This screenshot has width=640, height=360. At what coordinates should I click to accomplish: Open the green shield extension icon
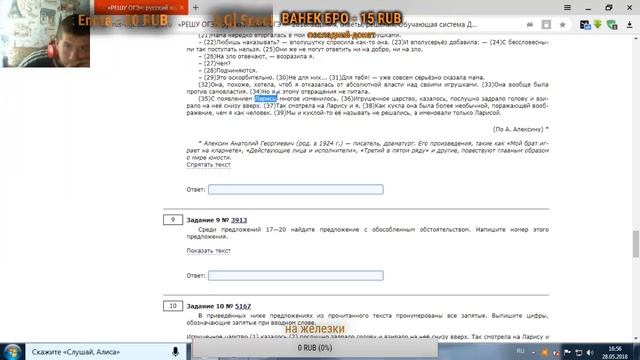pos(612,24)
